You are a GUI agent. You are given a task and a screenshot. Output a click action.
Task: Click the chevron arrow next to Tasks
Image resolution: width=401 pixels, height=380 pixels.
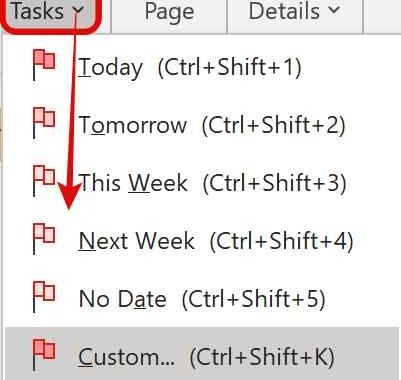[78, 11]
